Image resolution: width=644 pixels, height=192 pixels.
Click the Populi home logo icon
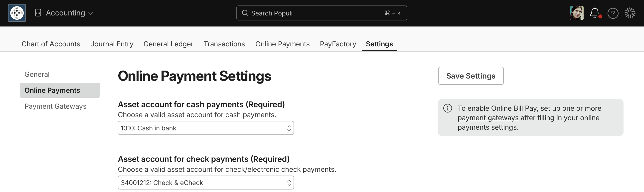point(17,13)
